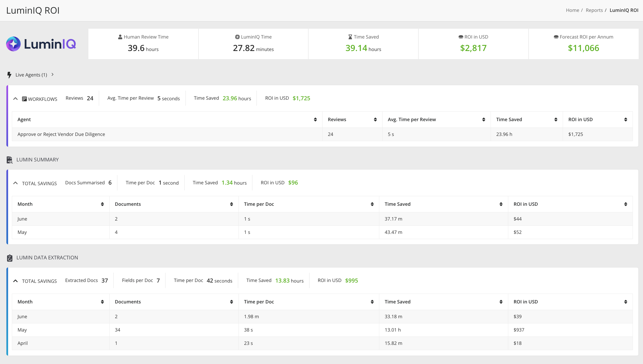Open Reports in breadcrumb
The height and width of the screenshot is (364, 643).
pyautogui.click(x=594, y=10)
